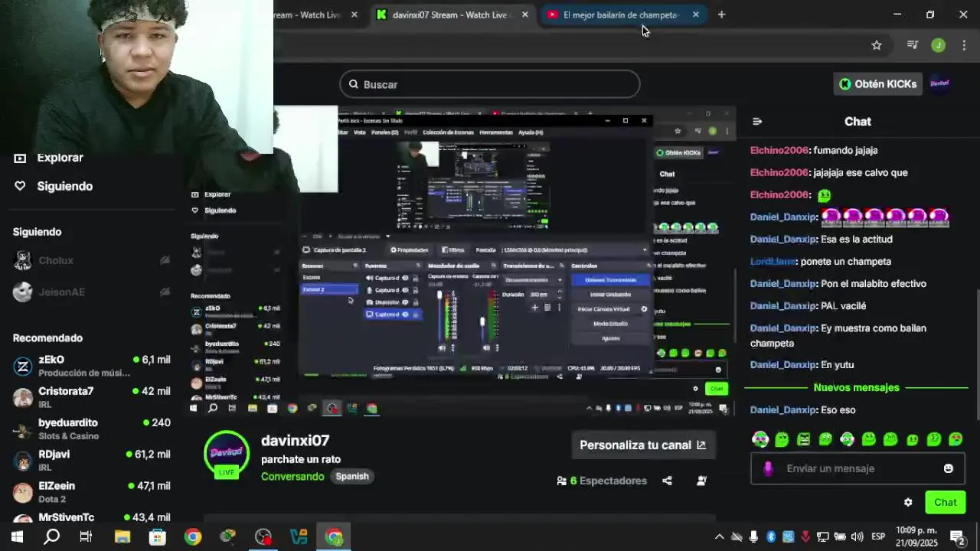Click the davinxi07 channel name heading

[295, 440]
